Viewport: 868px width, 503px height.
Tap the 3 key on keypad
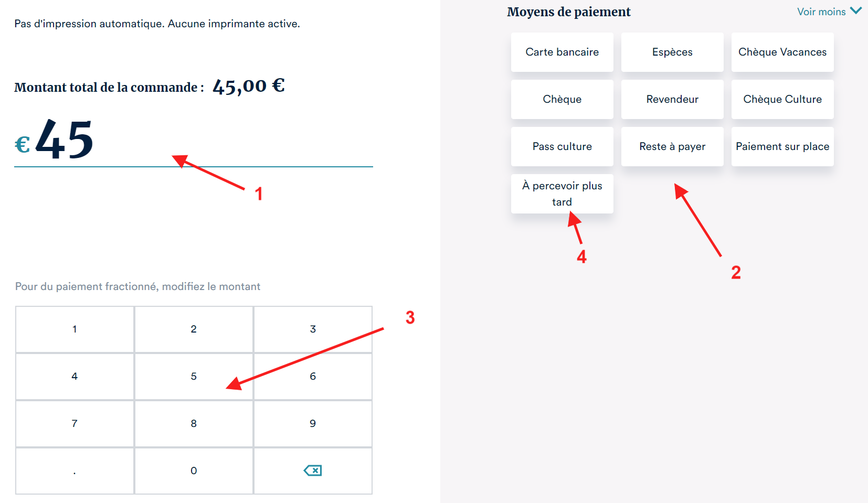pyautogui.click(x=313, y=329)
